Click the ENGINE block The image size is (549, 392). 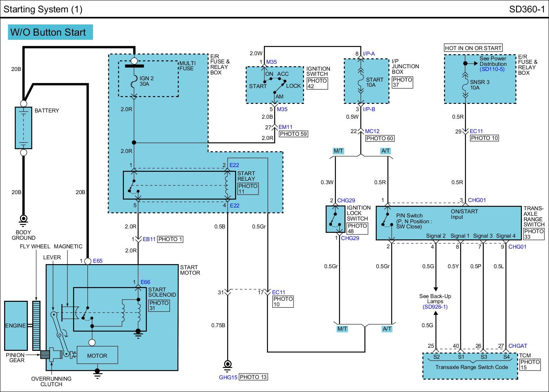(16, 325)
